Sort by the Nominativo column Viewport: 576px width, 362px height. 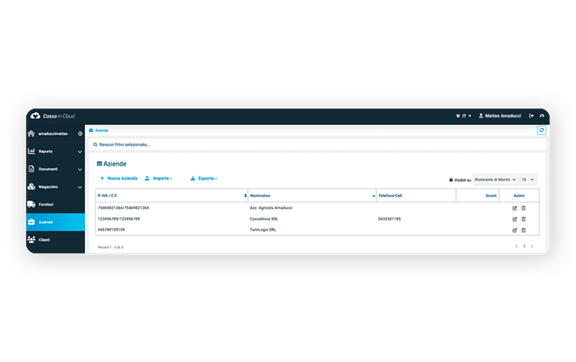(x=312, y=196)
